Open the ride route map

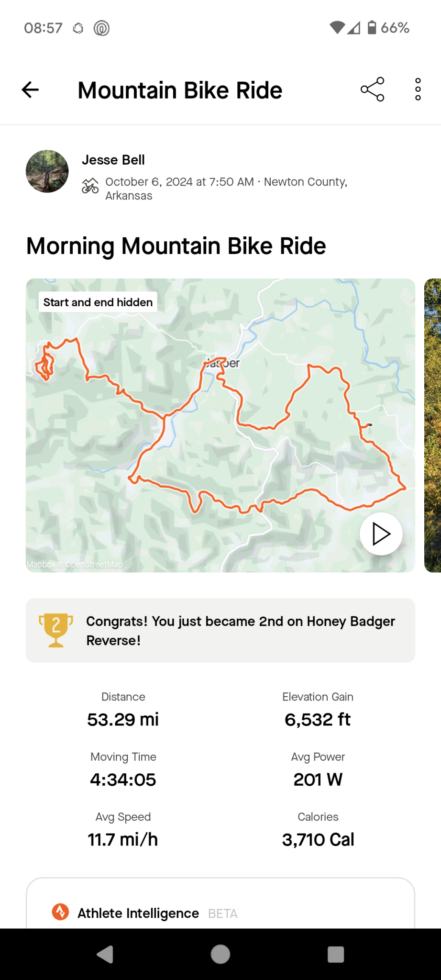tap(220, 431)
